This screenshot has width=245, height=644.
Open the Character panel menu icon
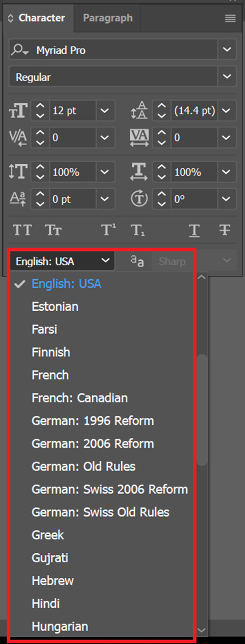coord(230,19)
